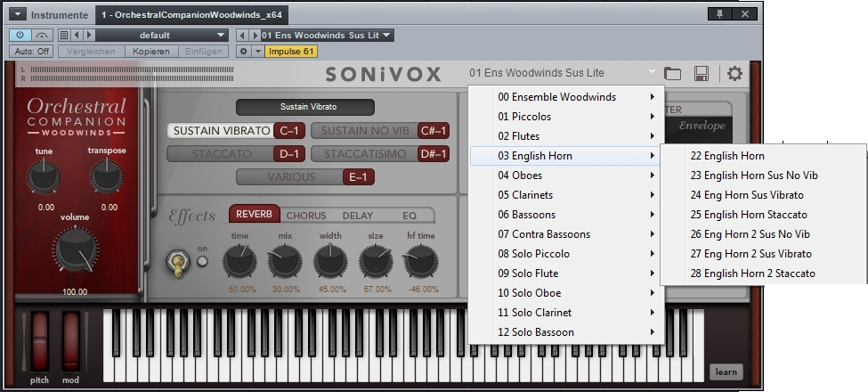Image resolution: width=868 pixels, height=392 pixels.
Task: Click the open folder load icon
Action: pos(673,73)
